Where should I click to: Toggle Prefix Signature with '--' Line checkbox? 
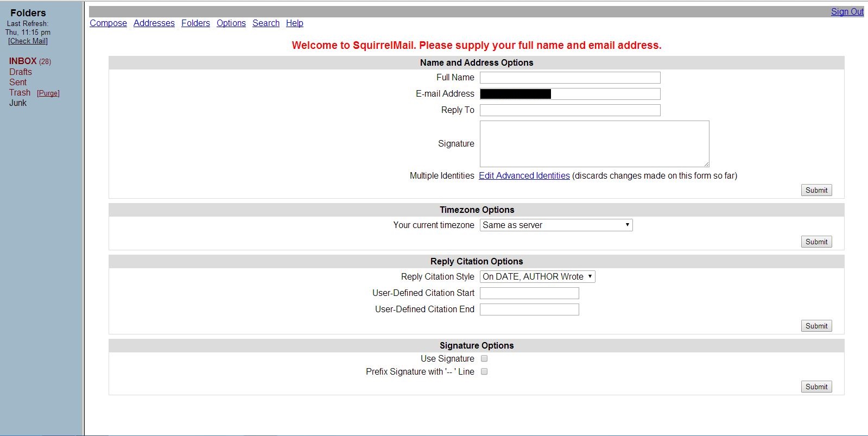click(x=484, y=371)
